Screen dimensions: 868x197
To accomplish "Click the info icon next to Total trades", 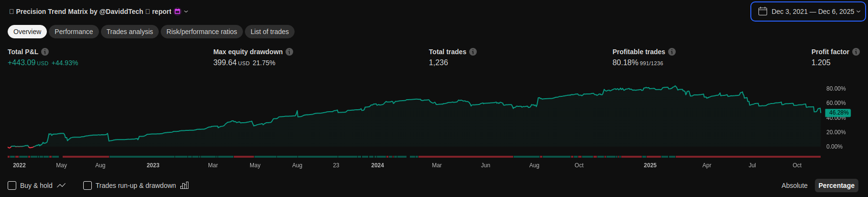I will [473, 52].
